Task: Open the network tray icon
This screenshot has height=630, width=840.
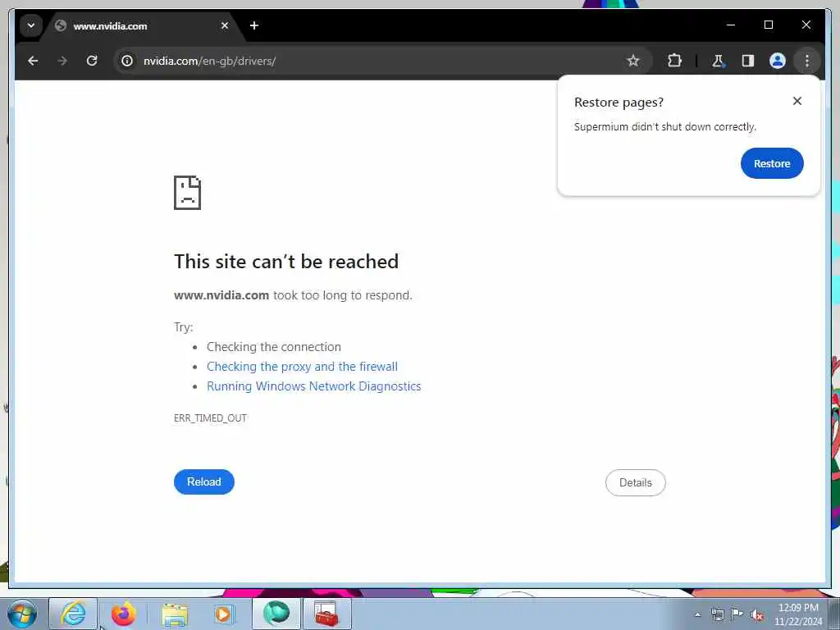Action: tap(717, 614)
